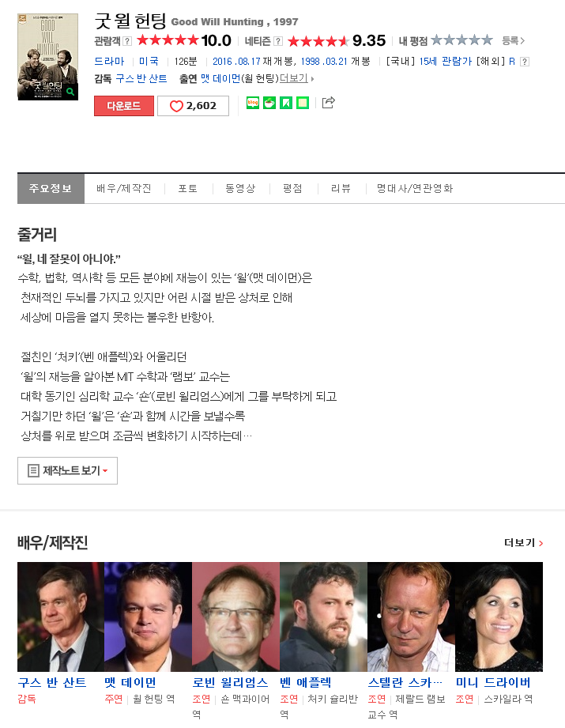Click the help icon beside 네티즌 rating
The width and height of the screenshot is (565, 728).
click(277, 41)
